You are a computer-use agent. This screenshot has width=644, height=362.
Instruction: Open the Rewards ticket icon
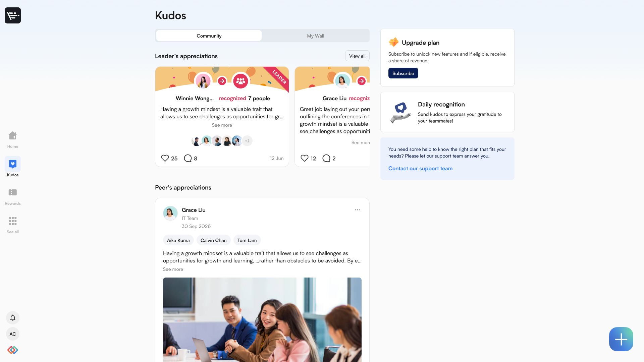(x=13, y=192)
